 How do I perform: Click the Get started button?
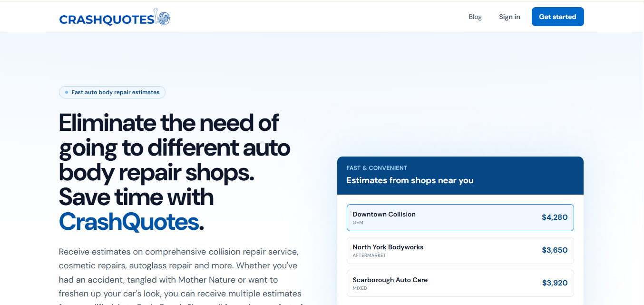(557, 17)
